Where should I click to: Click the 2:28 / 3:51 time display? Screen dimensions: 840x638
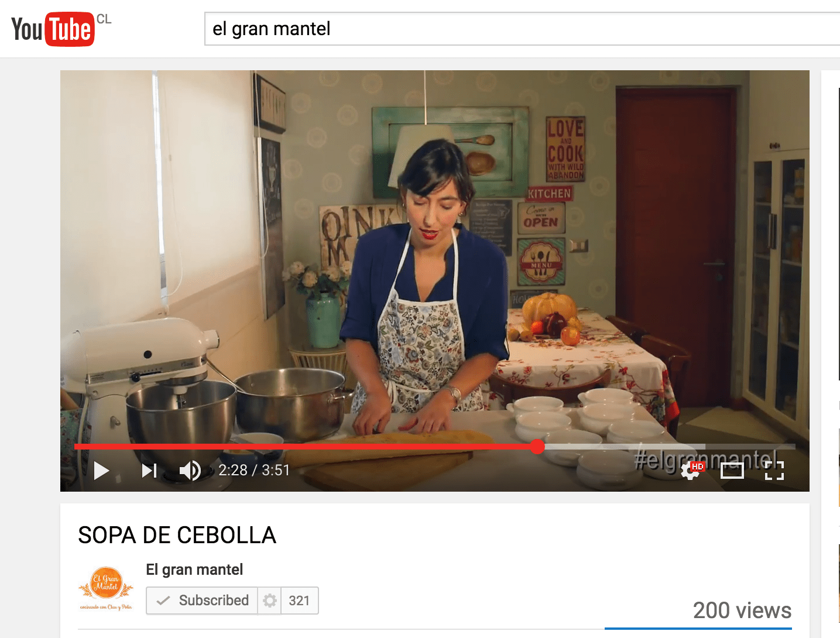click(254, 471)
